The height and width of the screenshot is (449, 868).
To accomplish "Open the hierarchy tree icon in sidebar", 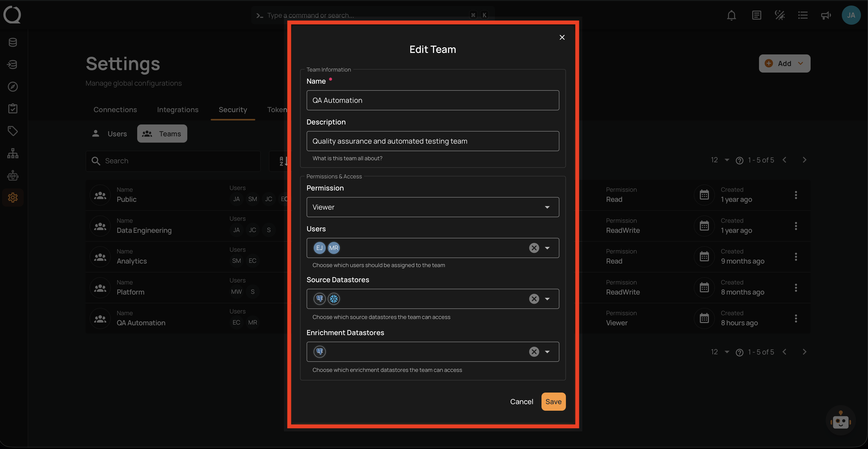I will point(13,153).
